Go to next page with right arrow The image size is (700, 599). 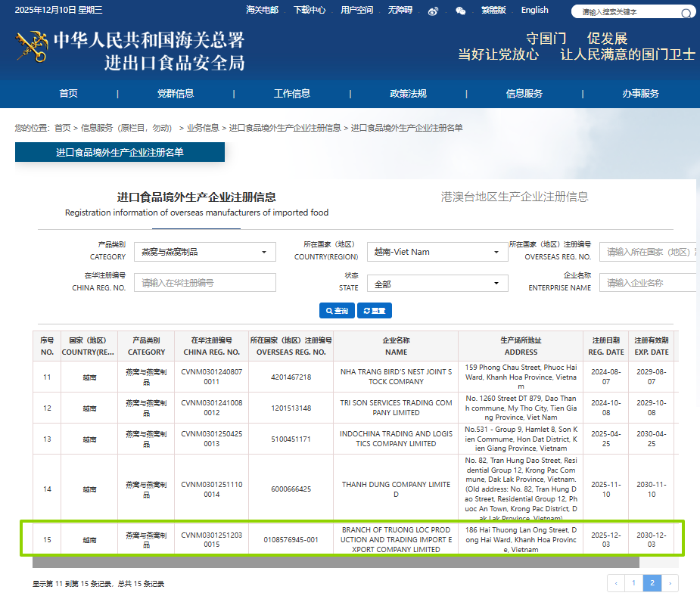click(x=669, y=583)
